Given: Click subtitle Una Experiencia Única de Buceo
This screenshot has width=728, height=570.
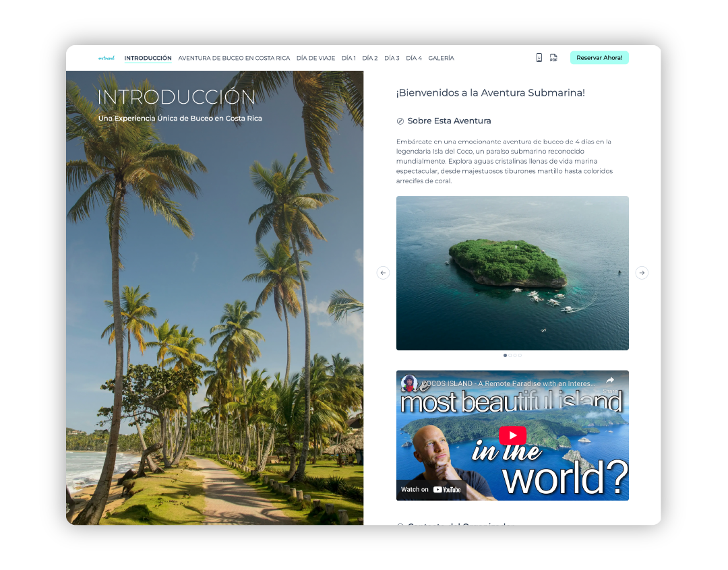Looking at the screenshot, I should tap(180, 119).
